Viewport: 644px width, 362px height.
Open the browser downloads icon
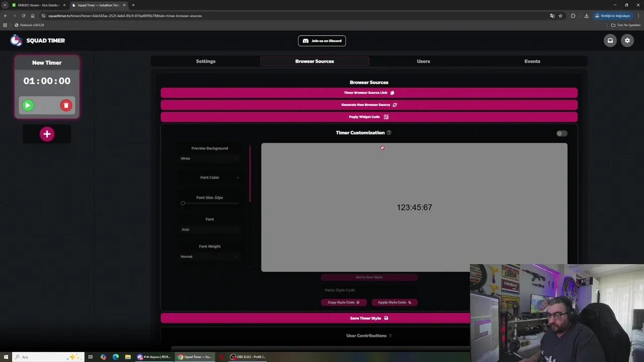click(x=586, y=16)
